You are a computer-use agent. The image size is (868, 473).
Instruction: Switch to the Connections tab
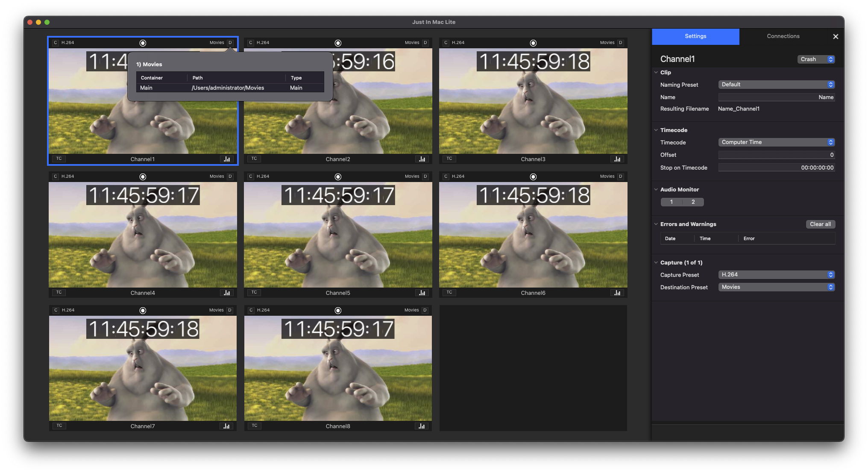783,36
